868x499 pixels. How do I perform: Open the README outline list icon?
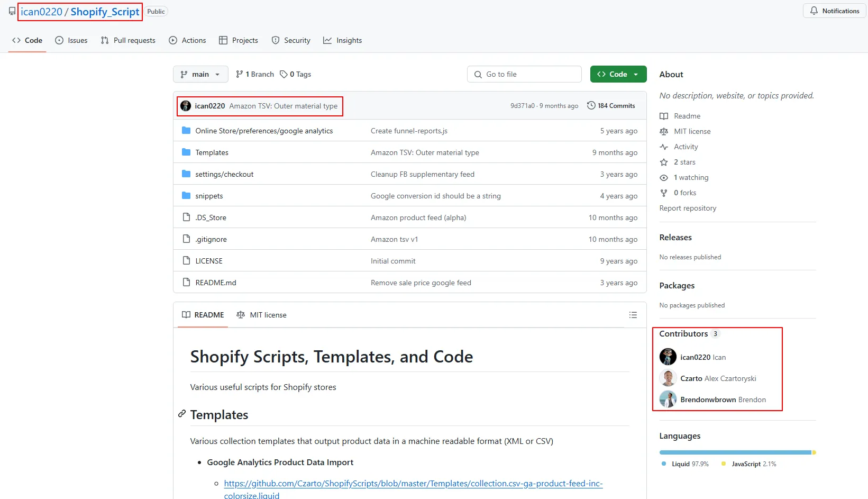pos(633,315)
